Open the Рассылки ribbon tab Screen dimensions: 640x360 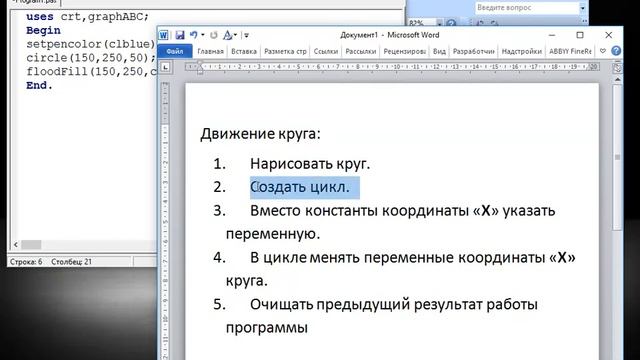pyautogui.click(x=360, y=51)
